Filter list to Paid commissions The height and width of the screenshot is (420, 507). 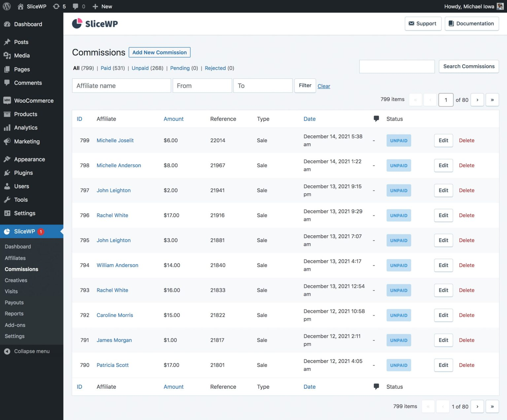pyautogui.click(x=106, y=68)
